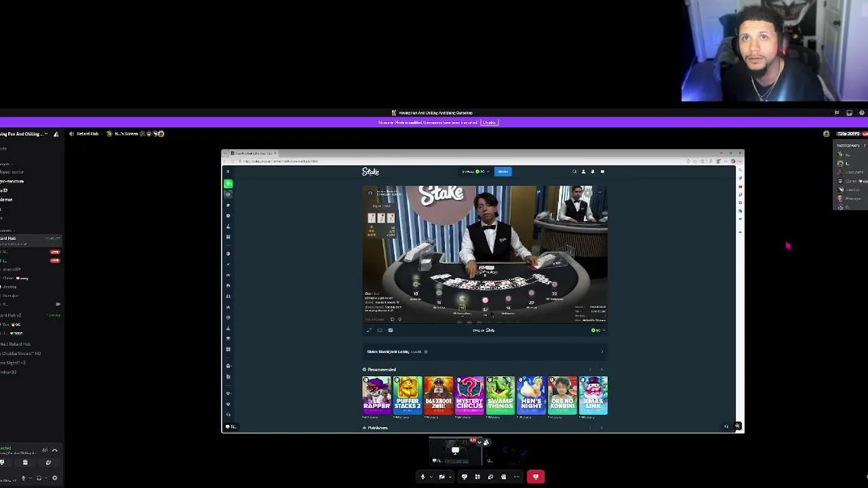868x488 pixels.
Task: Toggle the Stake sidebar hamburger menu
Action: (x=228, y=171)
